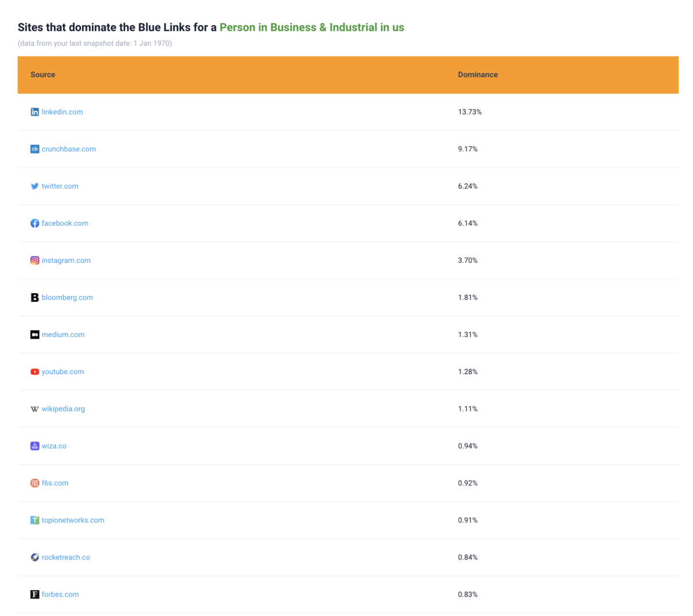
Task: Click the F6S favicon icon
Action: [35, 483]
